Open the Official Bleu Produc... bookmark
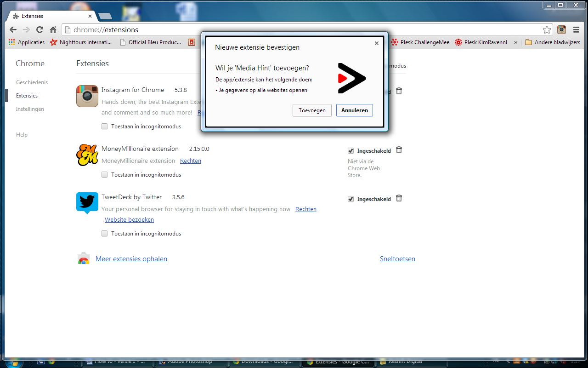Screen dimensions: 588x368 pos(150,42)
